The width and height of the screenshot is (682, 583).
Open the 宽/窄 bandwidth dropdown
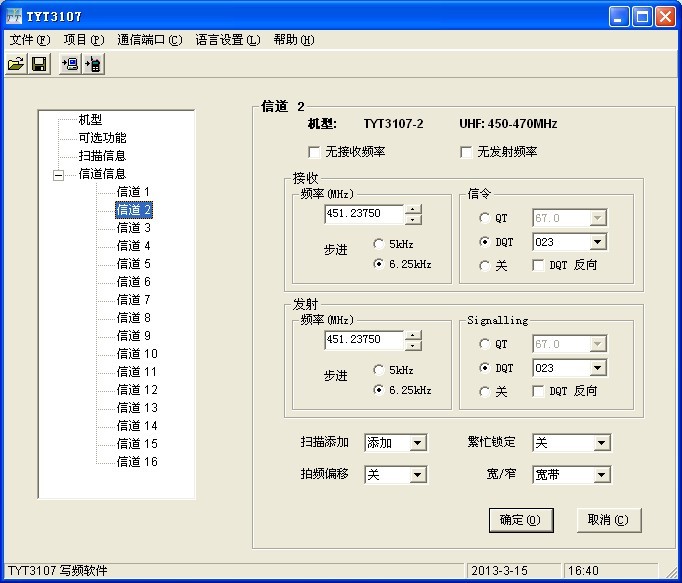click(x=602, y=475)
